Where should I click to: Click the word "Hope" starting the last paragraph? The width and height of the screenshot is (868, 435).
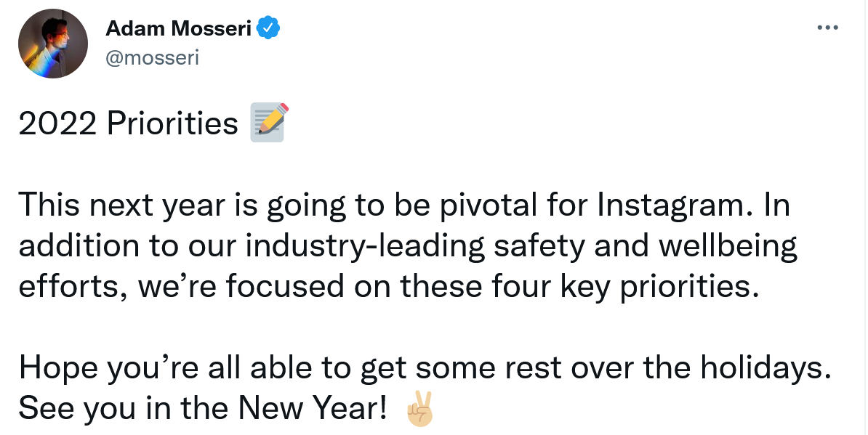[x=58, y=368]
